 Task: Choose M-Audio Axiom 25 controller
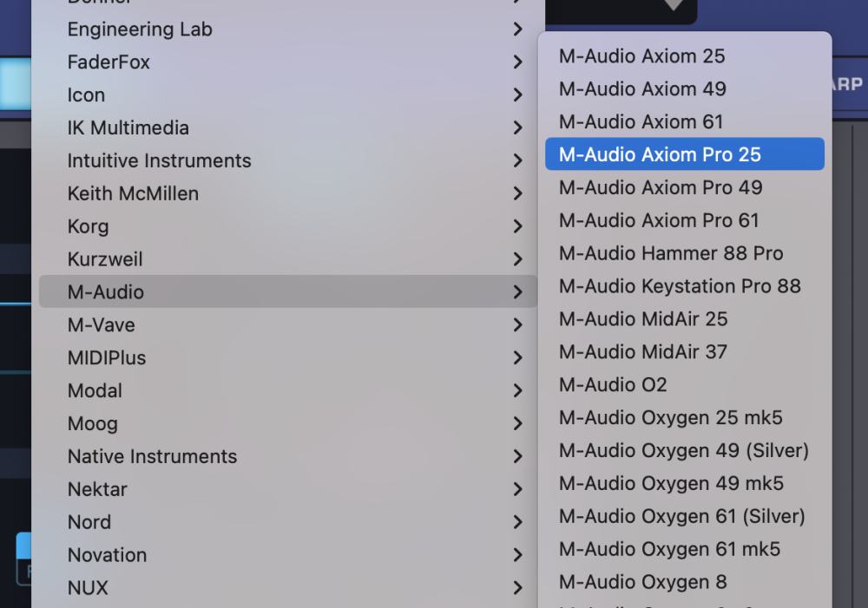click(x=641, y=56)
